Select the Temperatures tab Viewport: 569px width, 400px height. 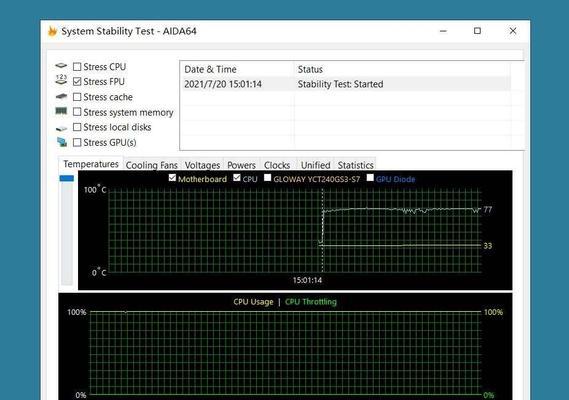(x=91, y=164)
